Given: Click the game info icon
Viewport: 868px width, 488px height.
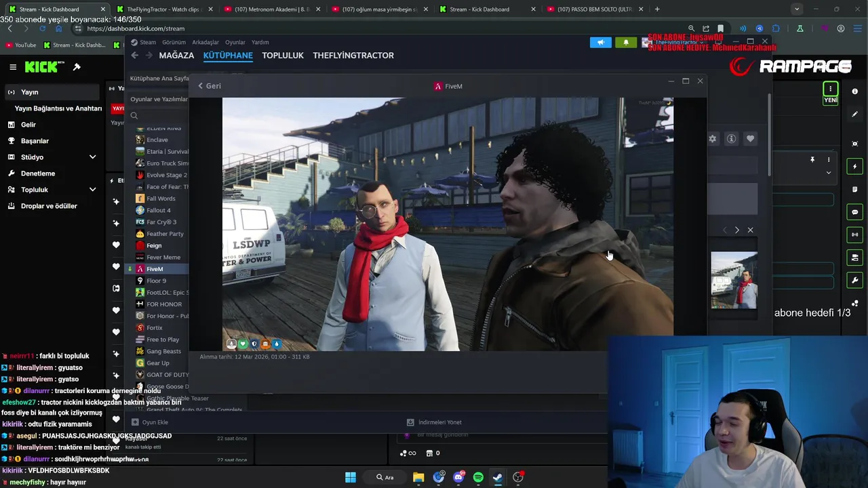Looking at the screenshot, I should tap(732, 138).
